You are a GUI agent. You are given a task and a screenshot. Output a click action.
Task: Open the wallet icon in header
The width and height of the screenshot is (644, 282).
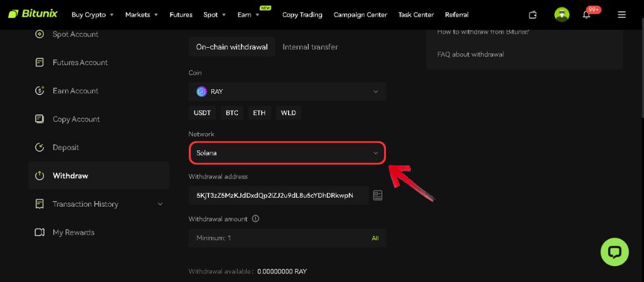pos(533,15)
